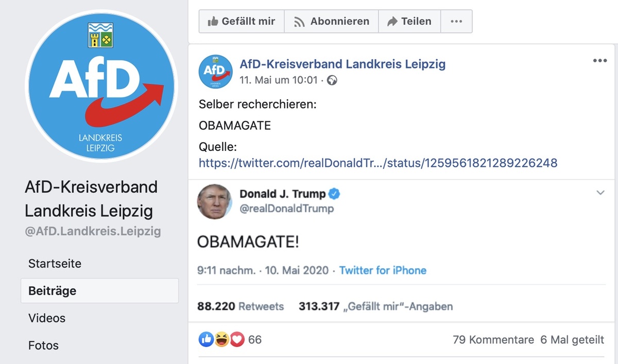Open the 79 Kommentare link

coord(494,340)
